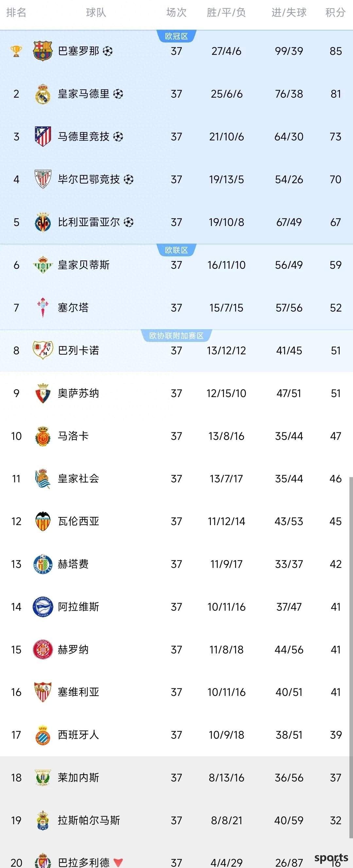Select the 拉斯帕尔马斯 team name

point(89,820)
